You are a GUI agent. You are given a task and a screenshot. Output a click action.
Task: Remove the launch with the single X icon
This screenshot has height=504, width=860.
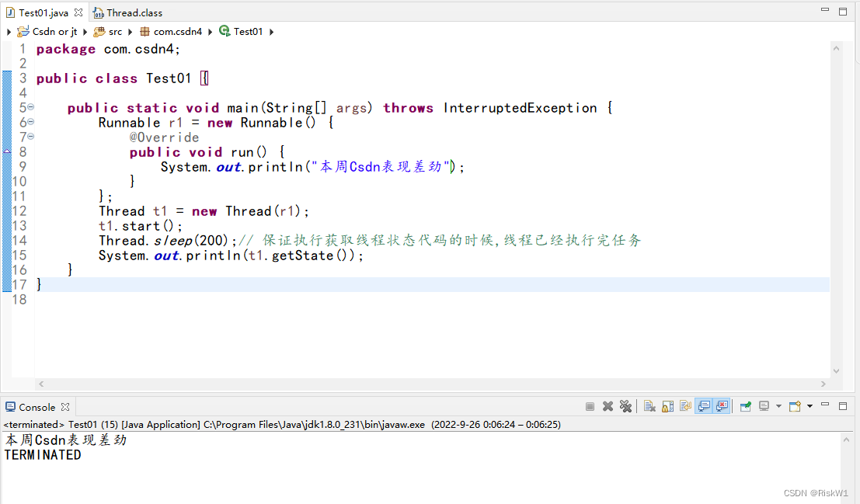[x=608, y=406]
